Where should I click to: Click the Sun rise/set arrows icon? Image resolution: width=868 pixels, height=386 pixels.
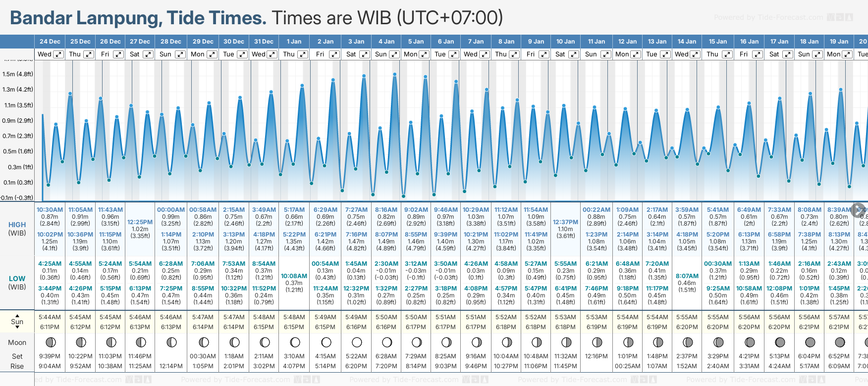17,322
